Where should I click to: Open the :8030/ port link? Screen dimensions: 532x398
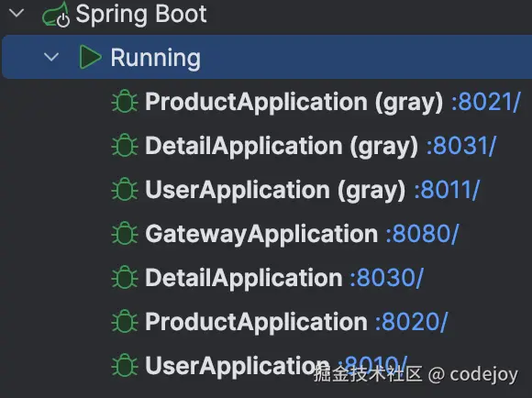[x=387, y=278]
